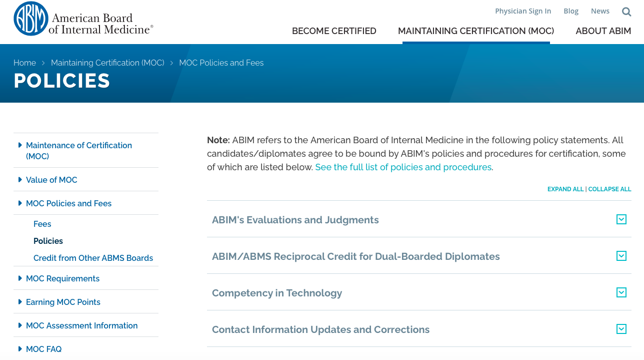Open the About ABIM menu
The width and height of the screenshot is (644, 360).
[603, 31]
